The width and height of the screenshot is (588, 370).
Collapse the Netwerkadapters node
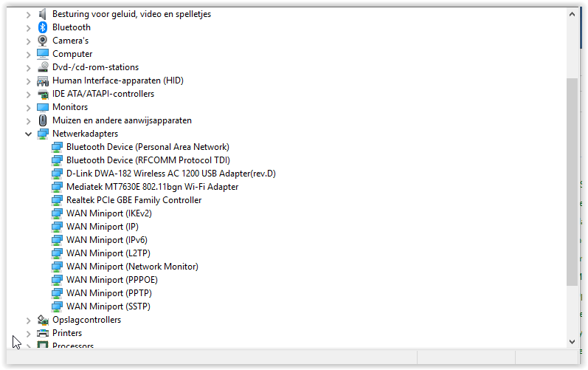tap(29, 134)
